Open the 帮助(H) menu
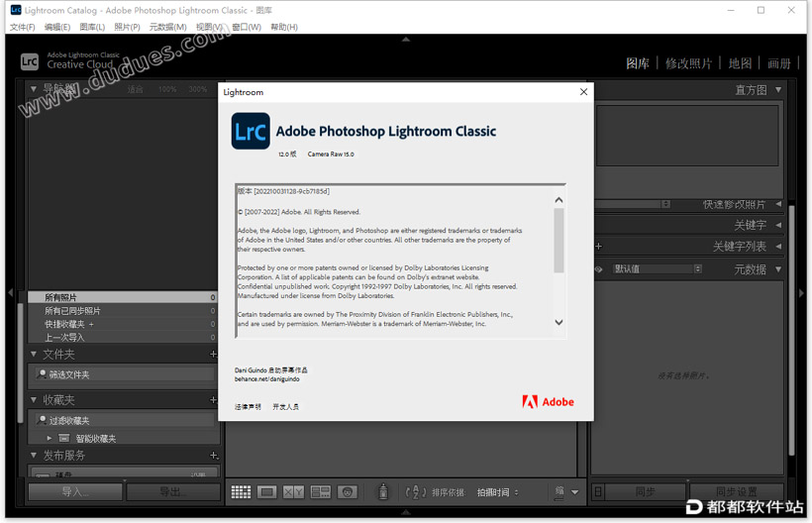This screenshot has height=523, width=812. pos(284,27)
